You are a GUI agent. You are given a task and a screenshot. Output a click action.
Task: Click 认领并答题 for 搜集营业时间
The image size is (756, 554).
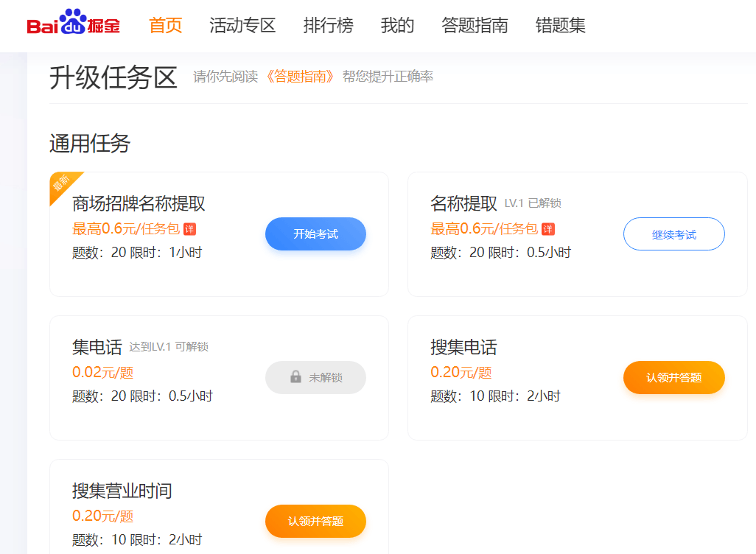[x=316, y=521]
